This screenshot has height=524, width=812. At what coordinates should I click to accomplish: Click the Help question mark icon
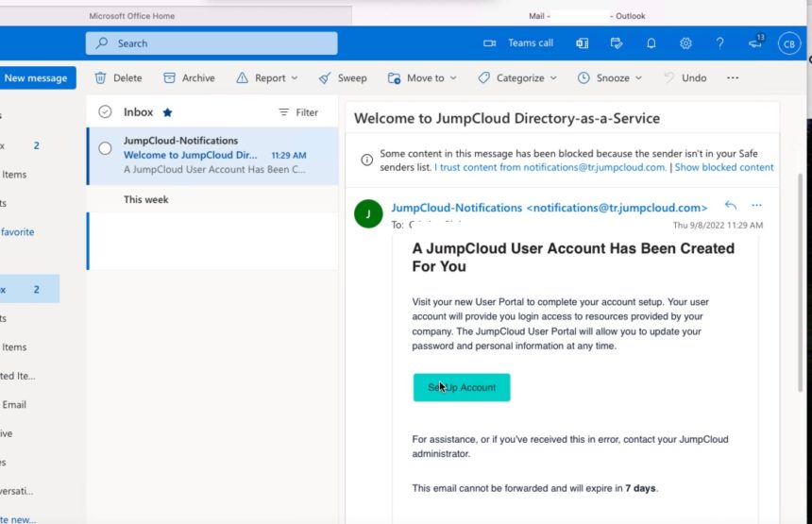[719, 43]
